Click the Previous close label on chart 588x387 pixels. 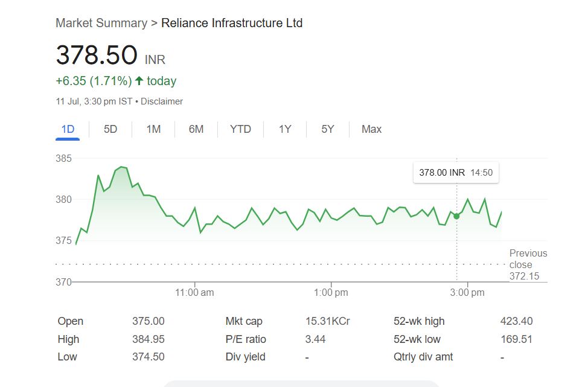click(x=528, y=259)
